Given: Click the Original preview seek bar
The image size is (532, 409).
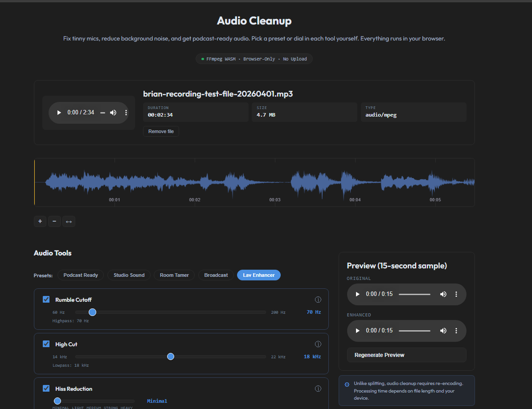Looking at the screenshot, I should coord(414,295).
